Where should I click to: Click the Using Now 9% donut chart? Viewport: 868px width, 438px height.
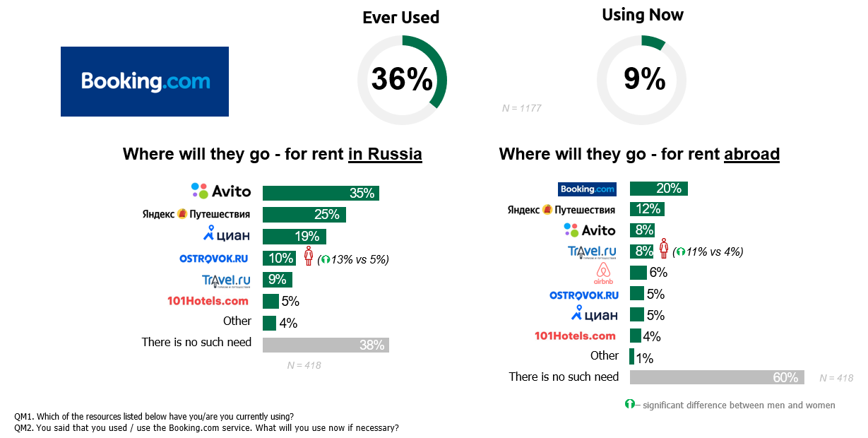(x=642, y=80)
